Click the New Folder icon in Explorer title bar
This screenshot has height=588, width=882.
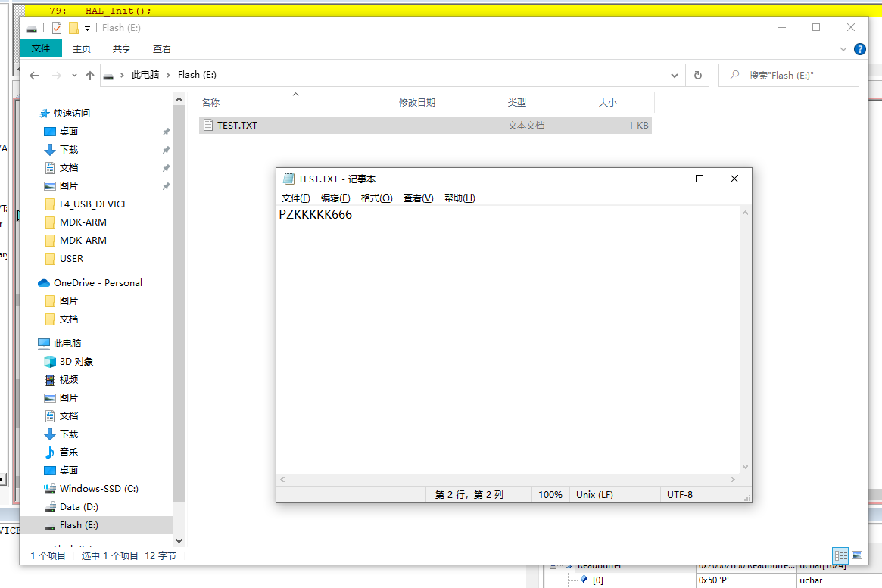tap(73, 27)
